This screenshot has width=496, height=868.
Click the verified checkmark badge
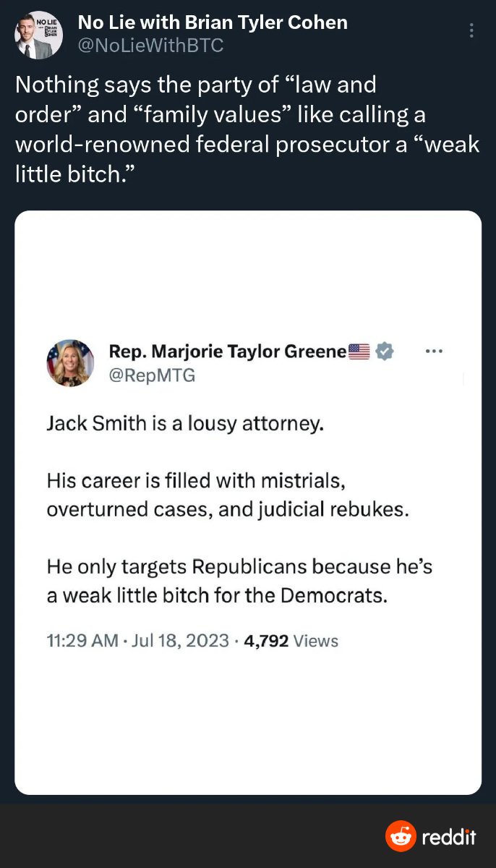(384, 352)
